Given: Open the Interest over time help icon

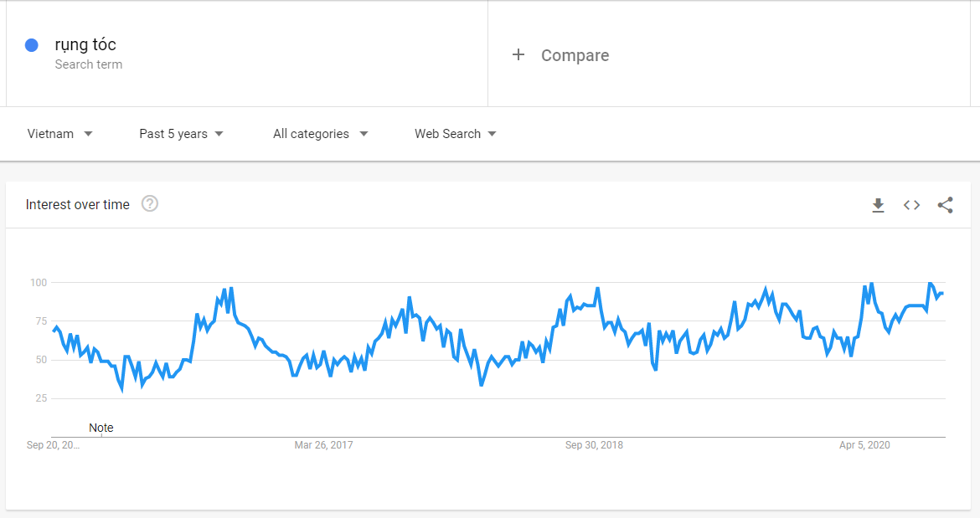Looking at the screenshot, I should 149,203.
